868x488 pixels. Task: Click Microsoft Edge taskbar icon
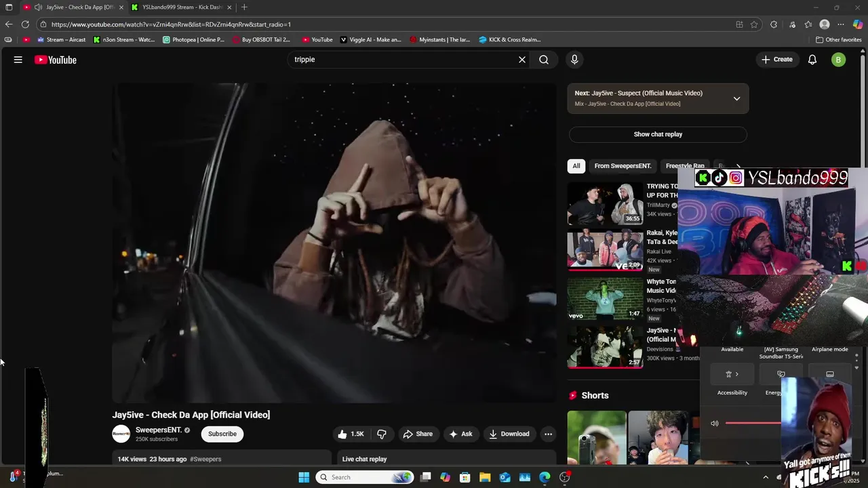[x=545, y=477]
